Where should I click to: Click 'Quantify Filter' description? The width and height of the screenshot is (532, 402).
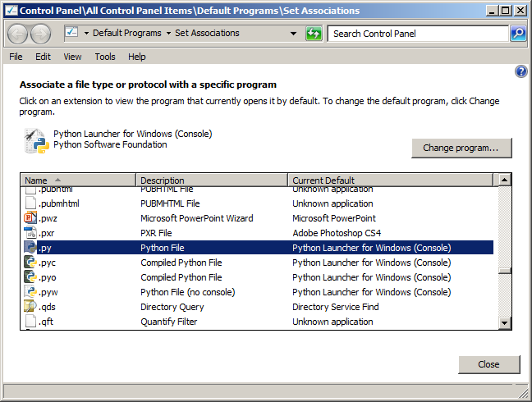pos(168,322)
